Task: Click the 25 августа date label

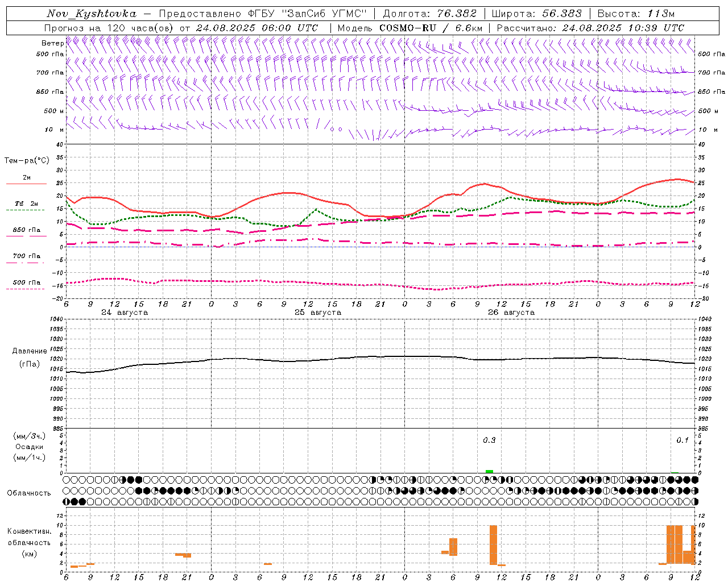Action: point(318,312)
